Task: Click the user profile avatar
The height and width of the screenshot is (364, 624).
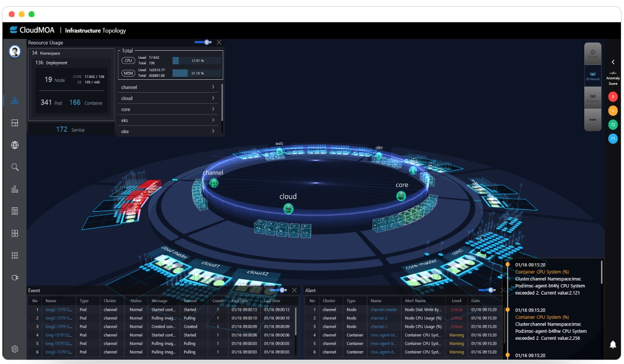Action: pyautogui.click(x=15, y=51)
